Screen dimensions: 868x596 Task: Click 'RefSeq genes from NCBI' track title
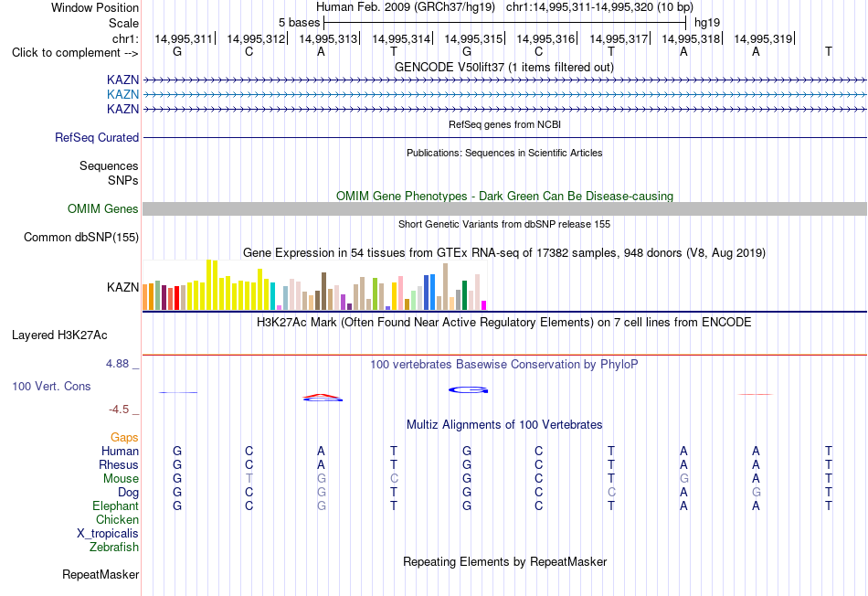[504, 124]
